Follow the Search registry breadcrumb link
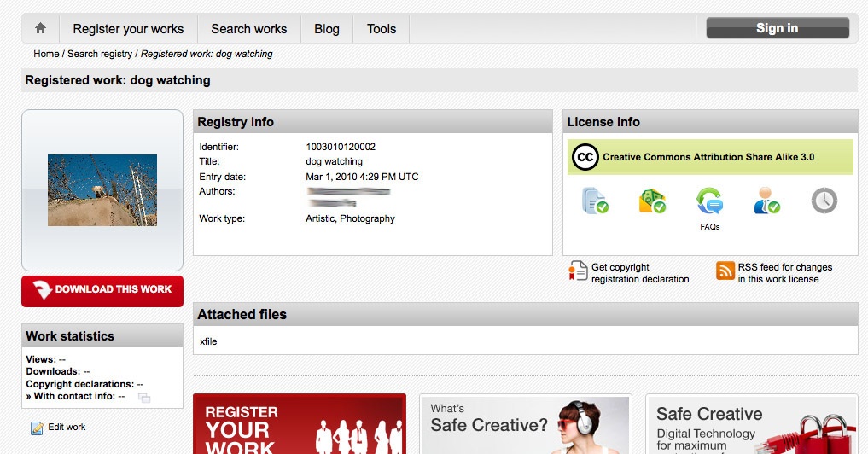This screenshot has width=868, height=454. (100, 54)
